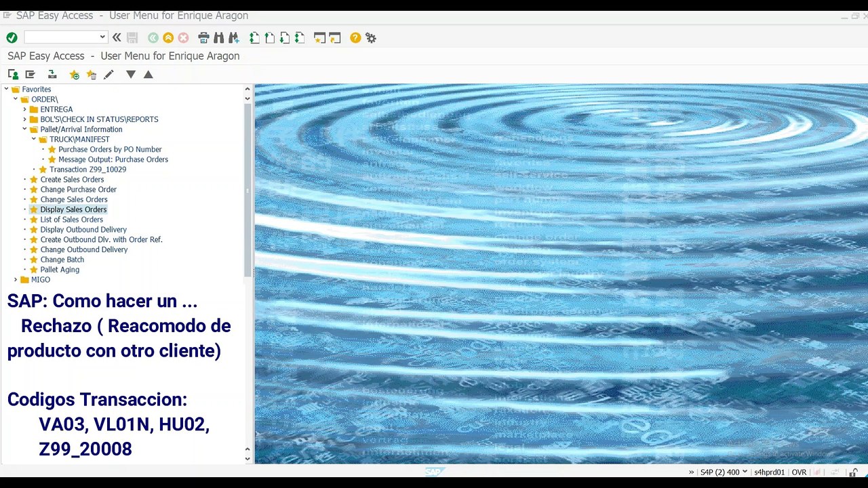This screenshot has height=488, width=868.
Task: Move favorite down with triangle icon
Action: coord(131,75)
